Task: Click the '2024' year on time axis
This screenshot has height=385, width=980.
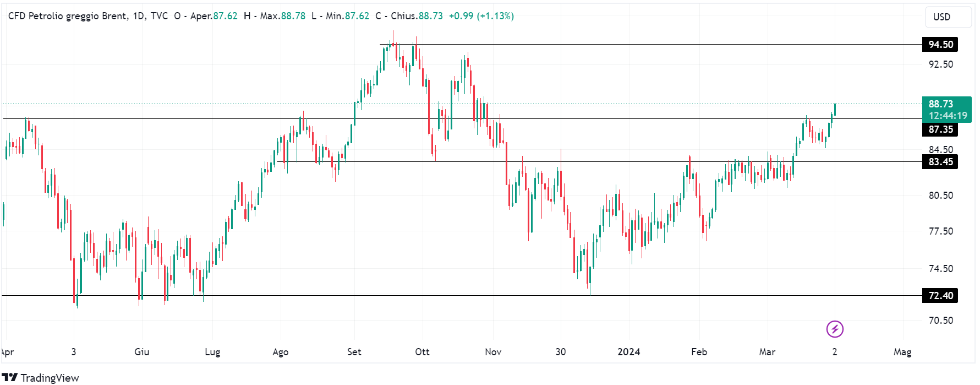Action: tap(629, 352)
